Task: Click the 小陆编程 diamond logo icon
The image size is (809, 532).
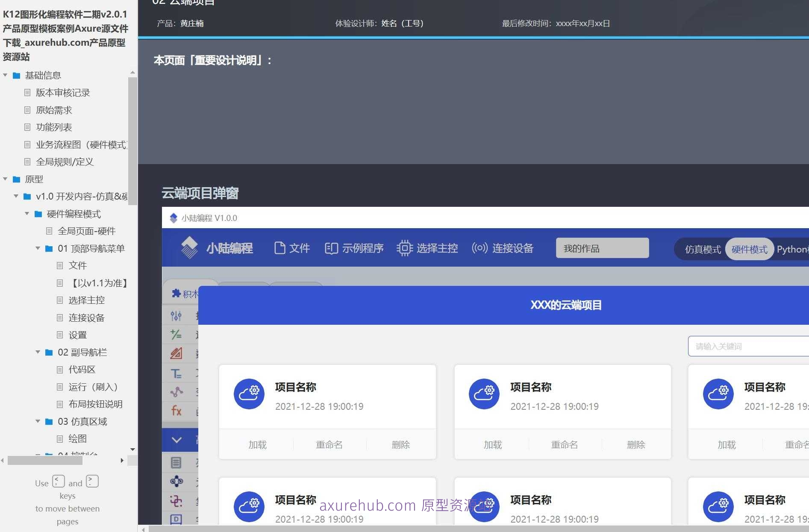Action: [x=189, y=247]
